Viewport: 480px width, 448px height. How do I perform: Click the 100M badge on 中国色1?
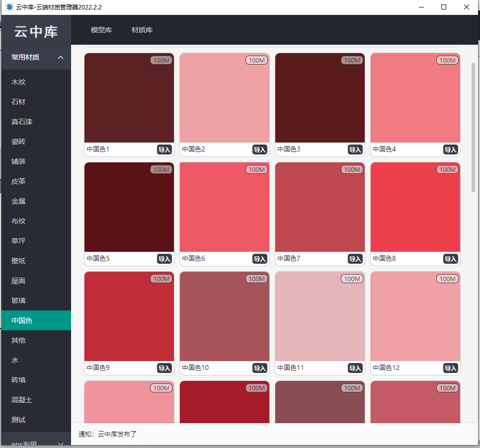pos(161,60)
